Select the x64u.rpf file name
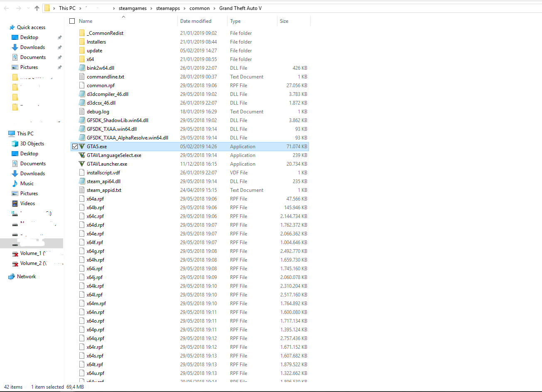 pyautogui.click(x=96, y=373)
